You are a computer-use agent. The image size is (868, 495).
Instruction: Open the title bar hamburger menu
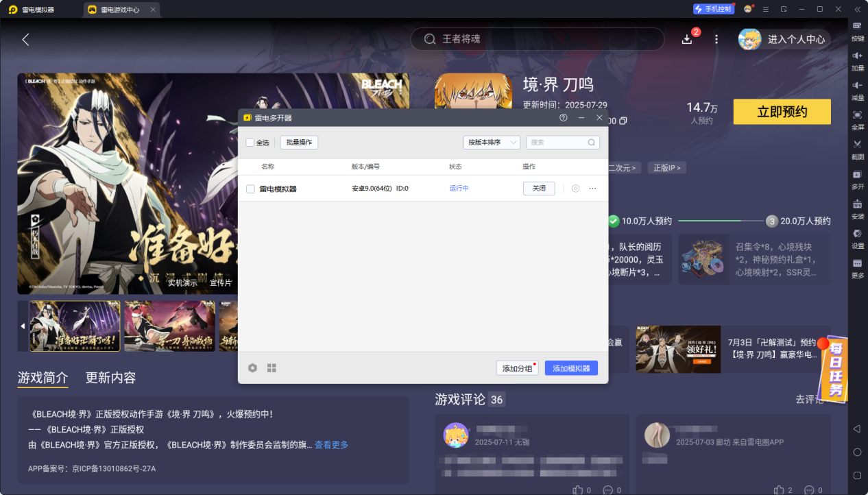(x=766, y=9)
